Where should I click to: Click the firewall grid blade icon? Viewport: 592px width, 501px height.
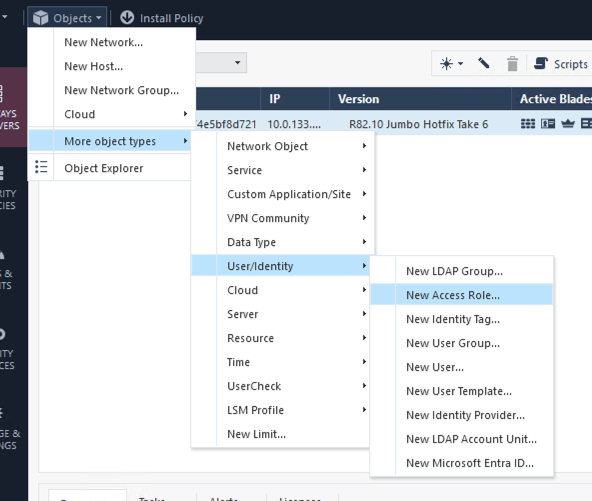[528, 123]
